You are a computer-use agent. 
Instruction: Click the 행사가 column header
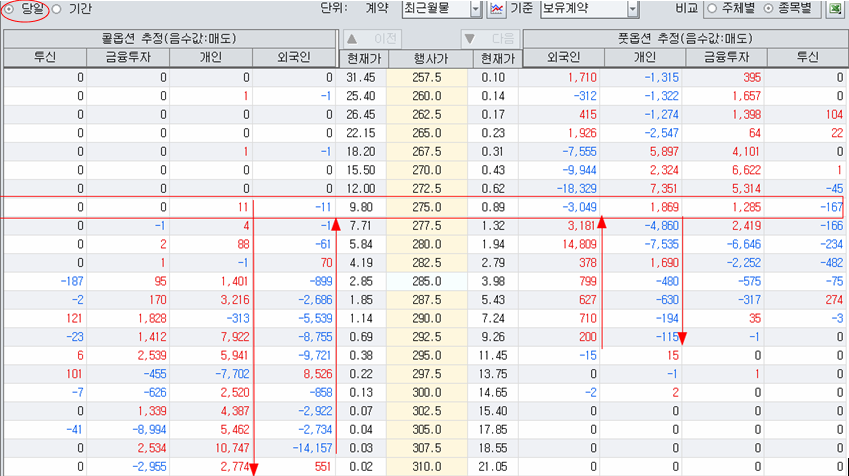coord(426,58)
